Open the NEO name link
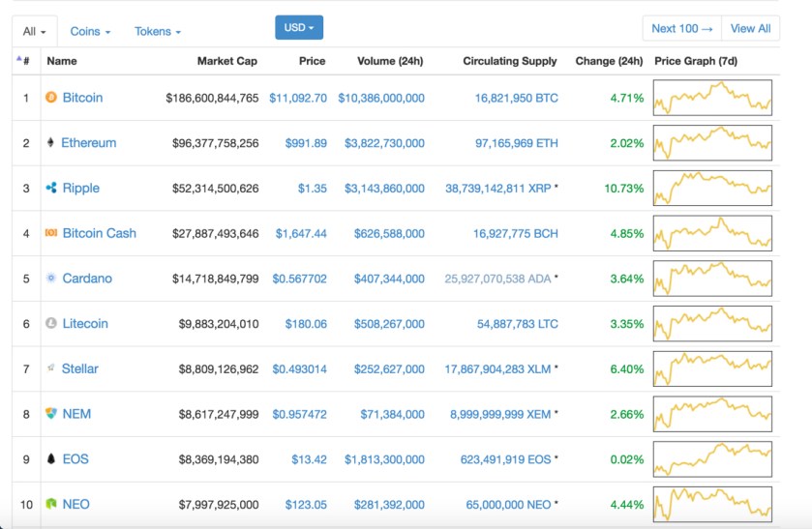This screenshot has width=812, height=529. (75, 504)
